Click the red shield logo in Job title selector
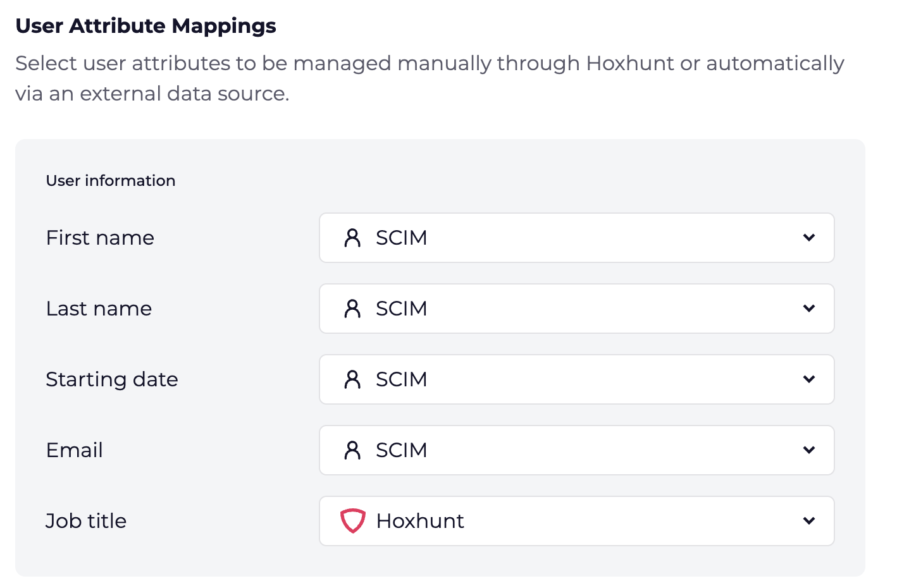Image resolution: width=897 pixels, height=588 pixels. (x=352, y=521)
